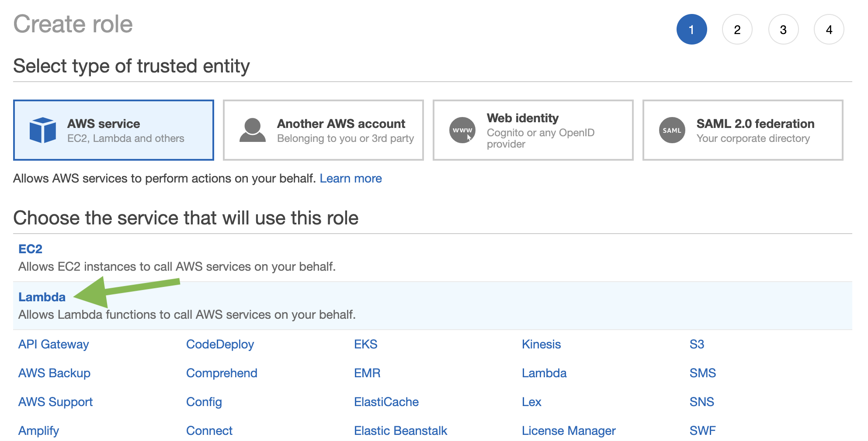Viewport: 868px width, 441px height.
Task: Choose the S3 service
Action: pyautogui.click(x=696, y=344)
